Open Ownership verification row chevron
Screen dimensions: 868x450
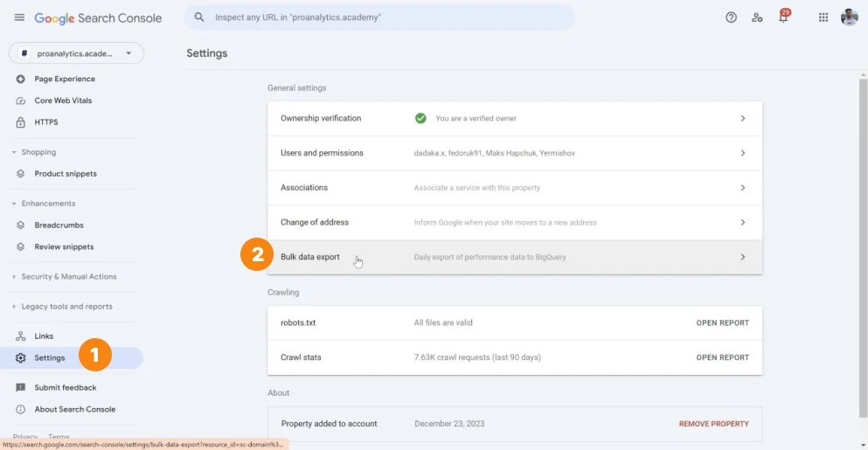click(x=743, y=118)
